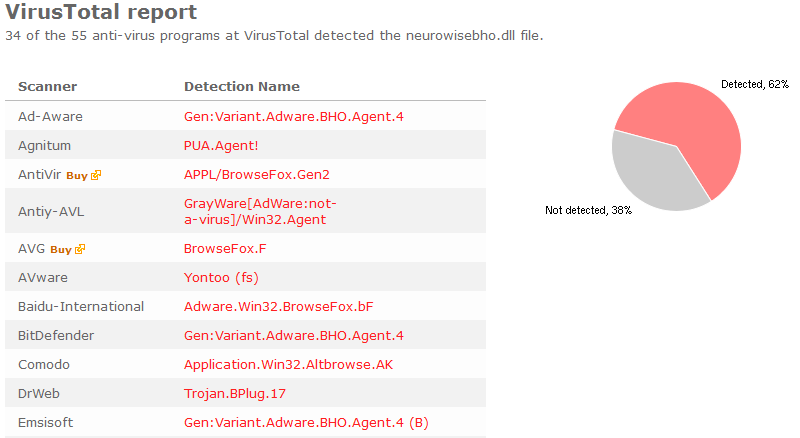Click the PUA.Agent! detection name

[x=221, y=145]
